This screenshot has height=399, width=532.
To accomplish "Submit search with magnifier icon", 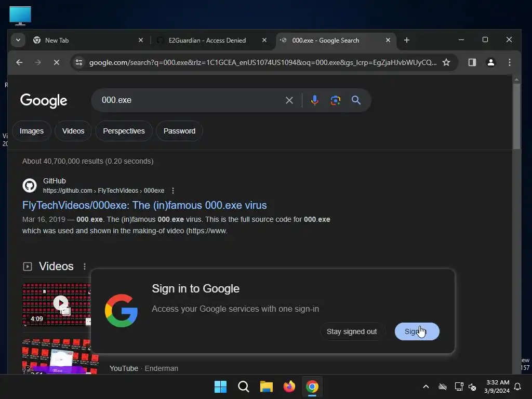I will tap(356, 100).
